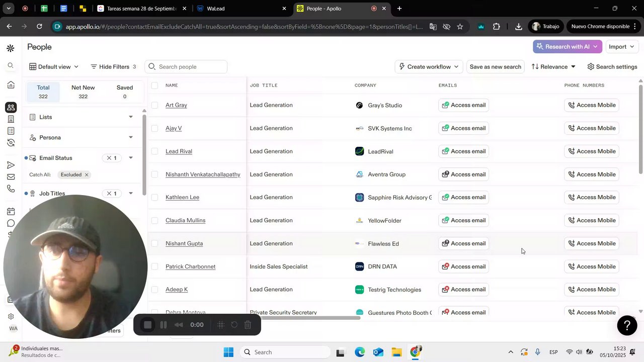Switch to the Net New tab
The width and height of the screenshot is (644, 362).
coord(83,92)
